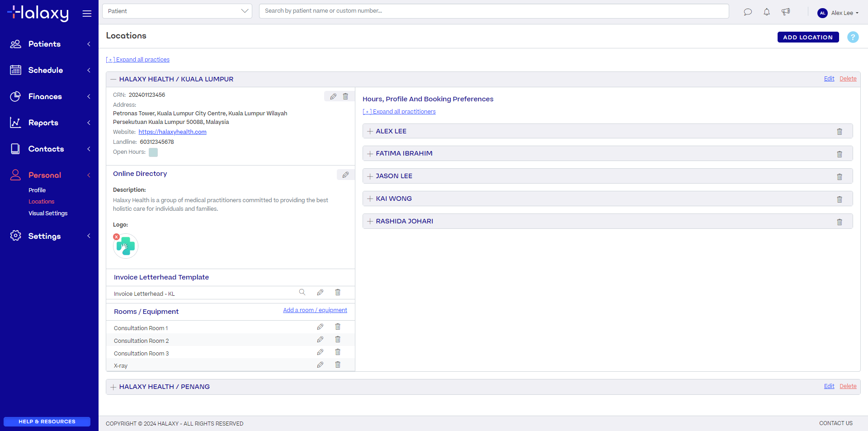Expand Jason Lee practitioner row

click(x=370, y=176)
